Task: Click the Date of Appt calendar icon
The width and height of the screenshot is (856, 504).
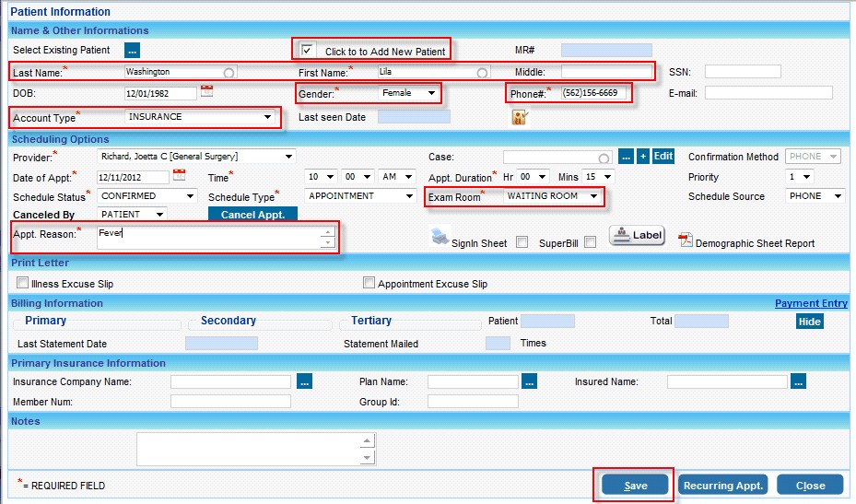Action: click(x=179, y=175)
